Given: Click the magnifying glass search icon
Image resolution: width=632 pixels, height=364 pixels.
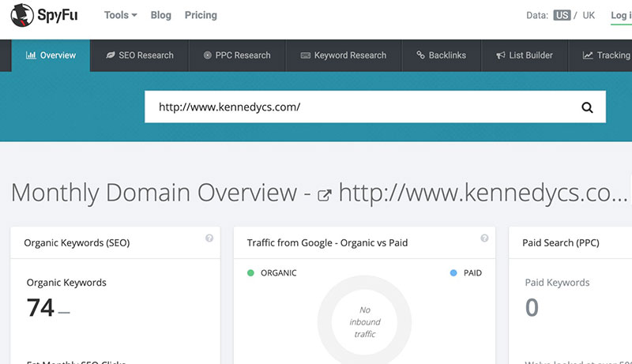Looking at the screenshot, I should (x=587, y=107).
